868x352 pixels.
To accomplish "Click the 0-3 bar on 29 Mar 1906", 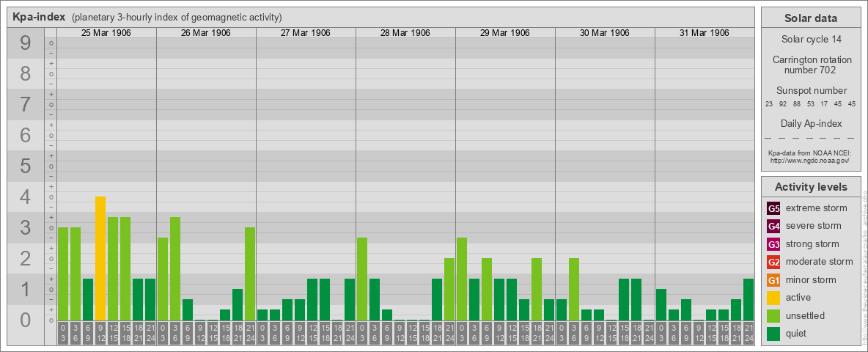I will 462,279.
